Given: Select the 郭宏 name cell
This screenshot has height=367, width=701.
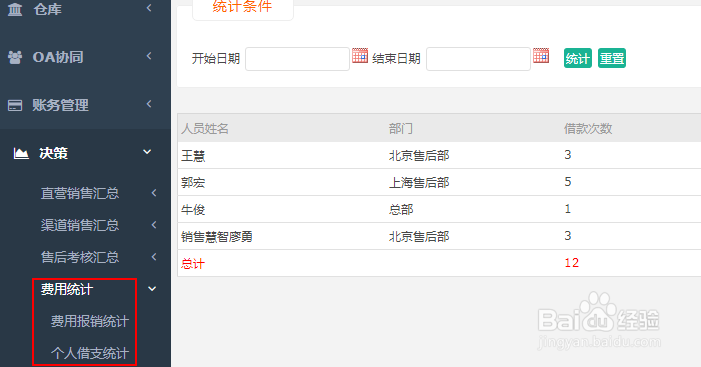Looking at the screenshot, I should [193, 183].
